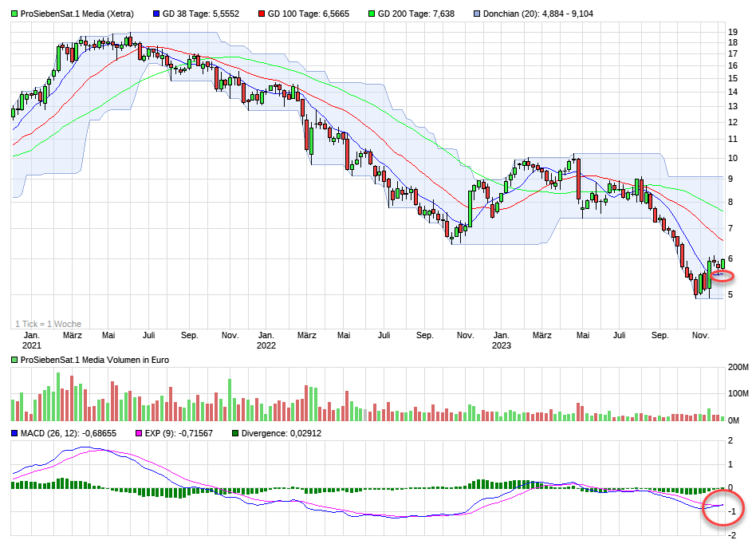
Task: Click the 'ProSiebenSat.1 Media (Xetra)' legend label
Action: coord(77,14)
